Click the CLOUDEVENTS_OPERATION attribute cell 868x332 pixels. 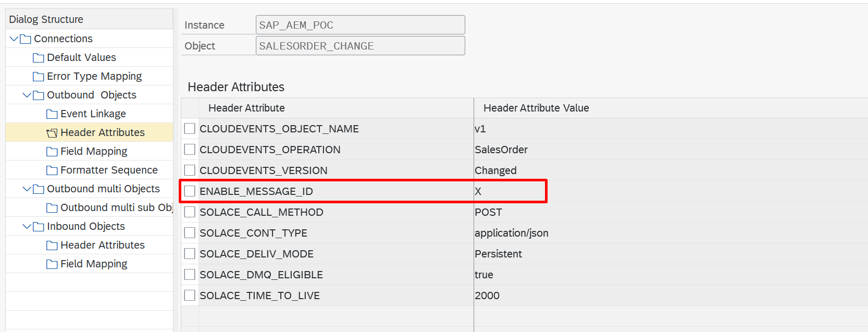[336, 150]
